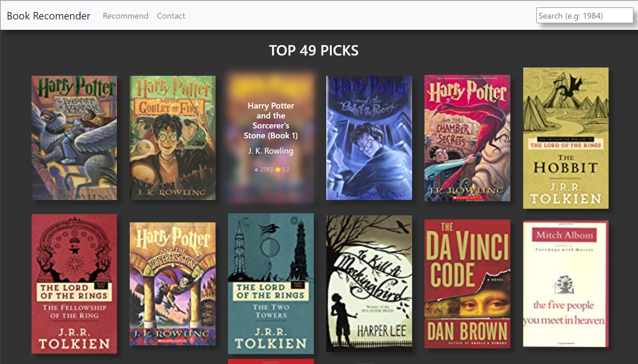Click the star rating icon on the hovered card

pos(277,169)
